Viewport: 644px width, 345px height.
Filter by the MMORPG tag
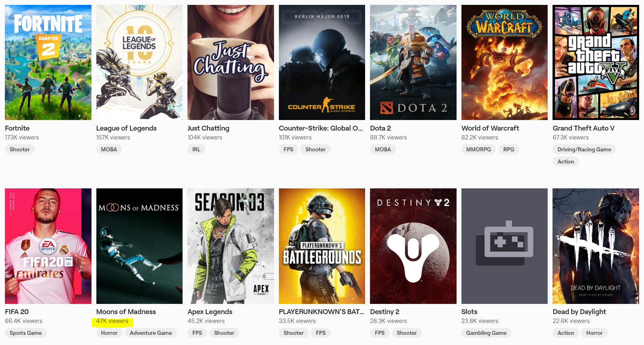(478, 149)
